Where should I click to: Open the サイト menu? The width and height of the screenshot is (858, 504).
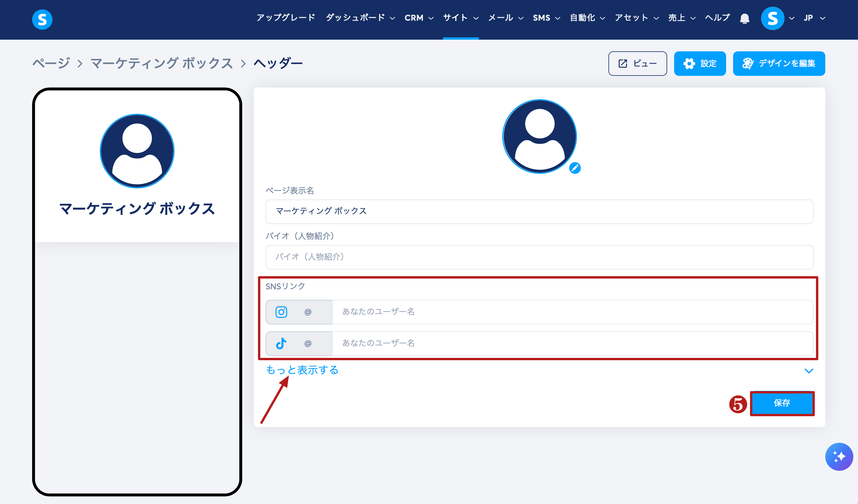pos(460,18)
